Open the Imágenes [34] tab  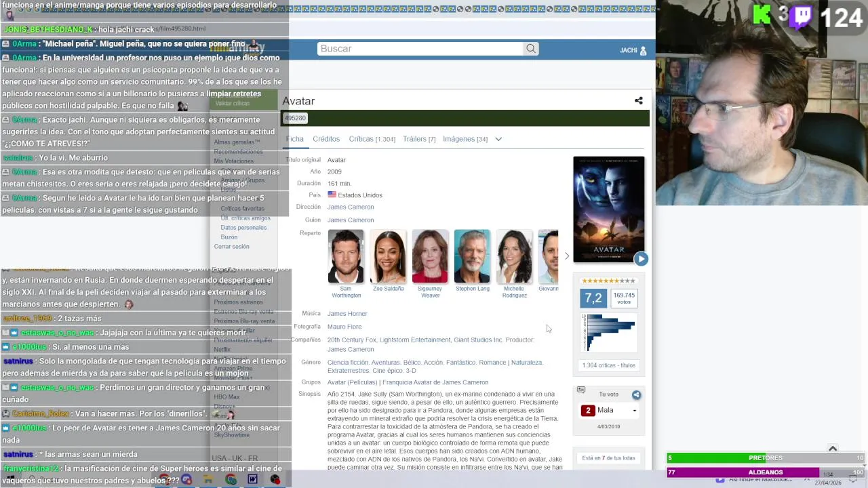(465, 139)
